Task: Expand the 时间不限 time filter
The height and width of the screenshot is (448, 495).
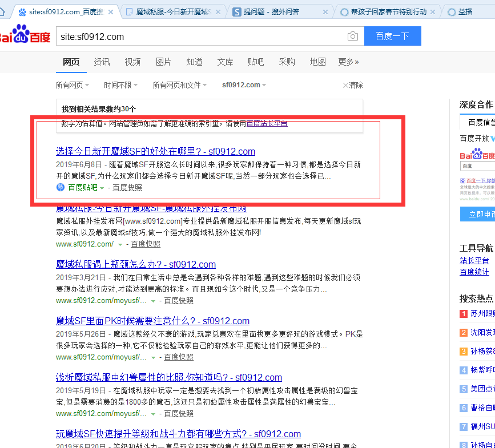Action: click(x=120, y=85)
